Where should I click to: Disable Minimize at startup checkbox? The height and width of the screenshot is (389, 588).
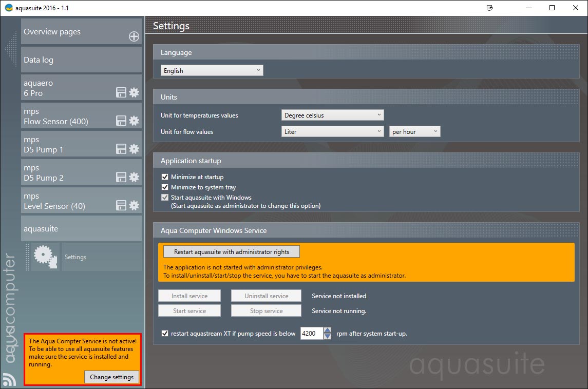(x=165, y=177)
